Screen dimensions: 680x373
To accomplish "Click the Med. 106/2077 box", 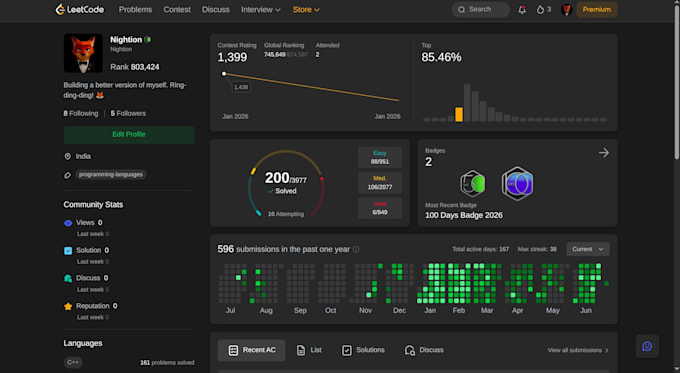I will point(380,183).
